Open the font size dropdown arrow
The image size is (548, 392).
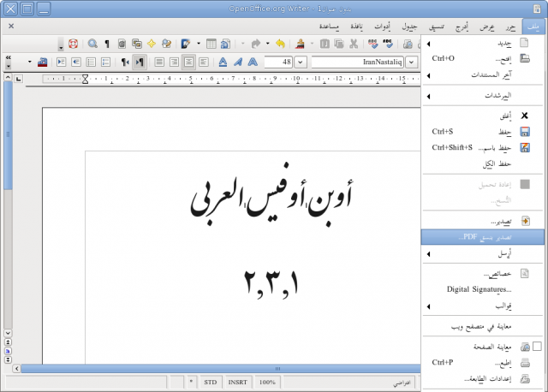tap(301, 62)
